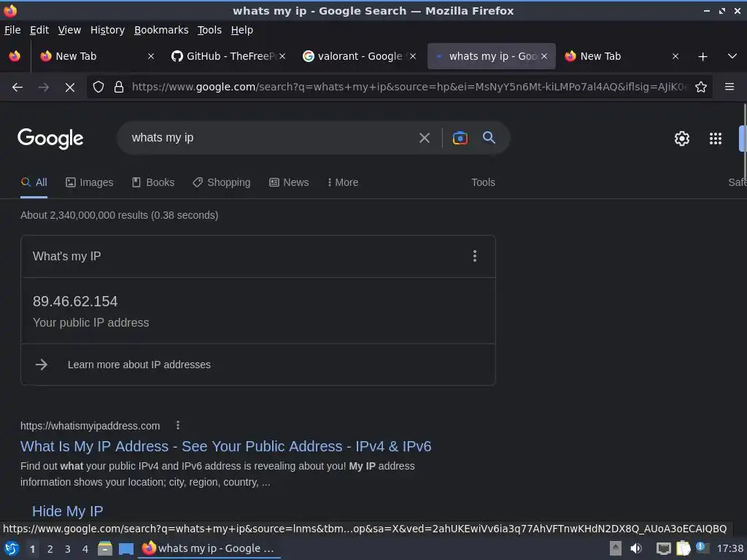Show Images search results
Screen dimensions: 747x560
click(x=90, y=182)
